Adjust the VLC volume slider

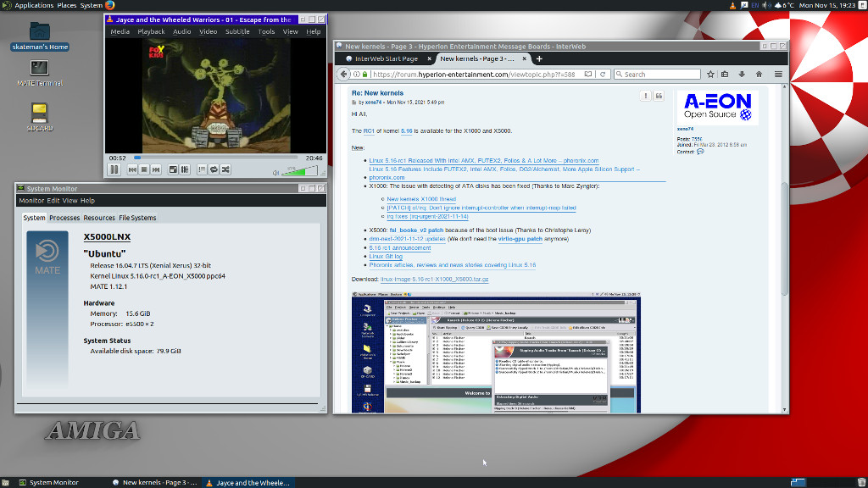click(x=299, y=171)
